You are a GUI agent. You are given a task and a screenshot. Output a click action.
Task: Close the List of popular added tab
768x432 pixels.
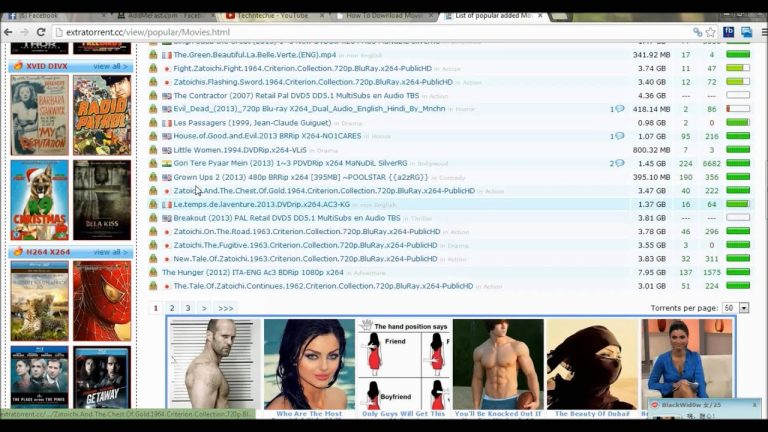pyautogui.click(x=540, y=16)
